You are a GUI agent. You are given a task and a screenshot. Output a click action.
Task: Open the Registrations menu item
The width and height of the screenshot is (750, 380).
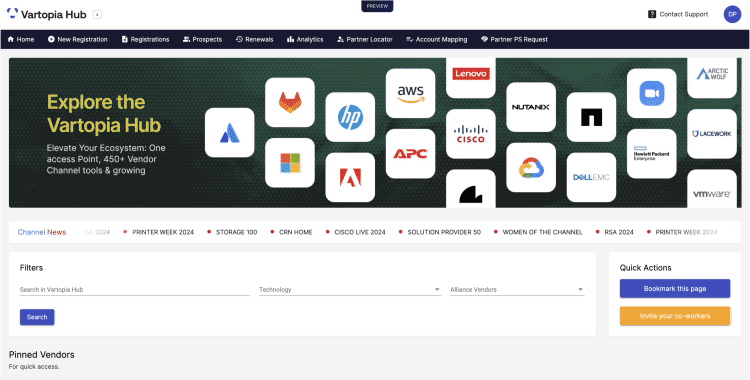[145, 39]
